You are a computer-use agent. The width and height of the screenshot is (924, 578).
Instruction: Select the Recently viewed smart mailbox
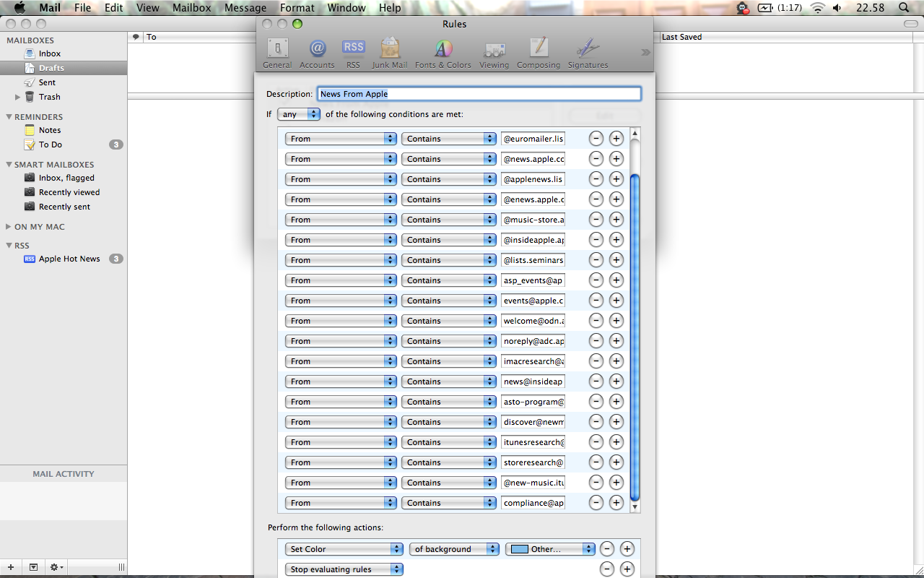click(64, 192)
